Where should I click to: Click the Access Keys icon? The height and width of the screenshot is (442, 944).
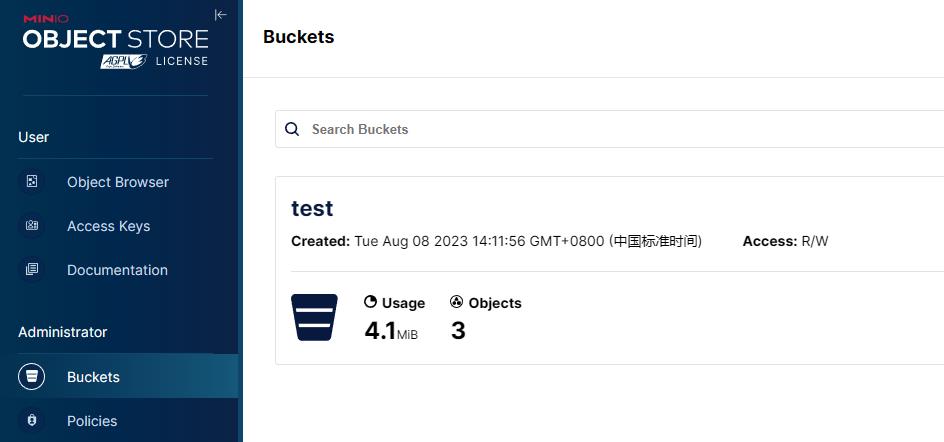coord(32,226)
